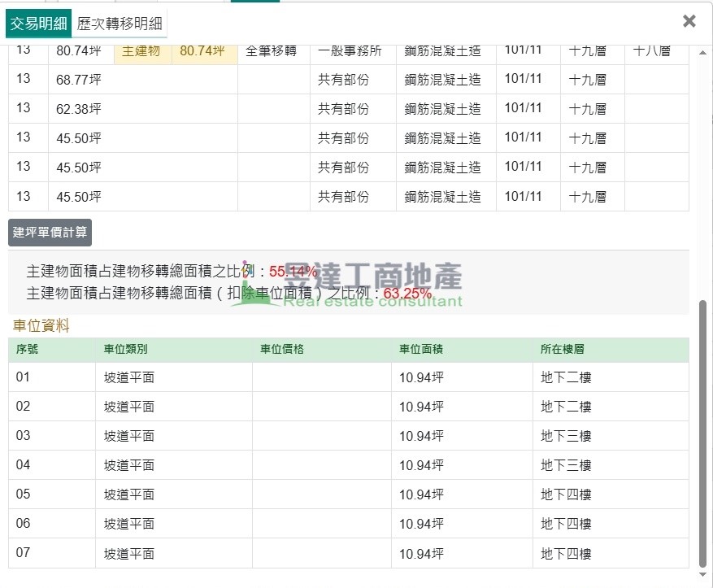The width and height of the screenshot is (713, 588).
Task: Select parking space row 01
Action: [x=23, y=377]
